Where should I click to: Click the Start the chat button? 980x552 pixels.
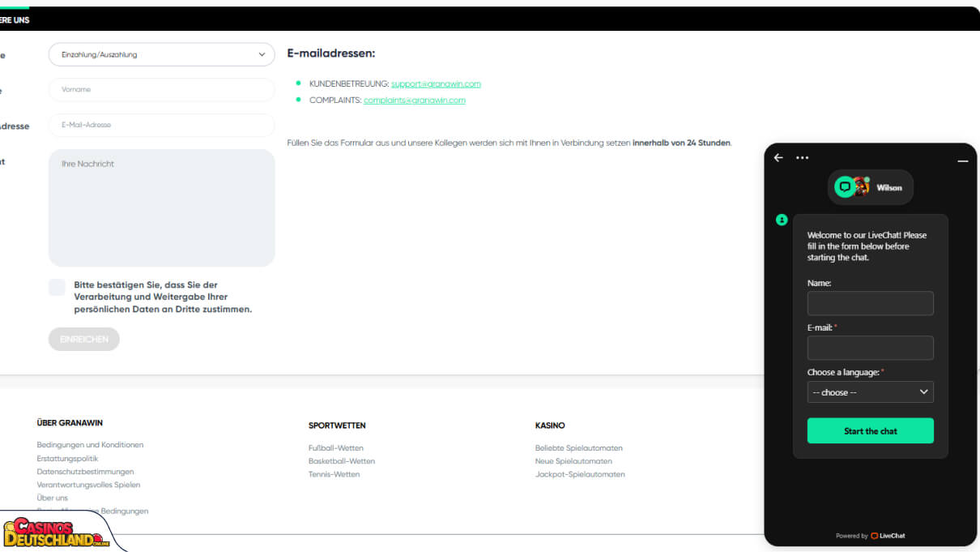871,430
